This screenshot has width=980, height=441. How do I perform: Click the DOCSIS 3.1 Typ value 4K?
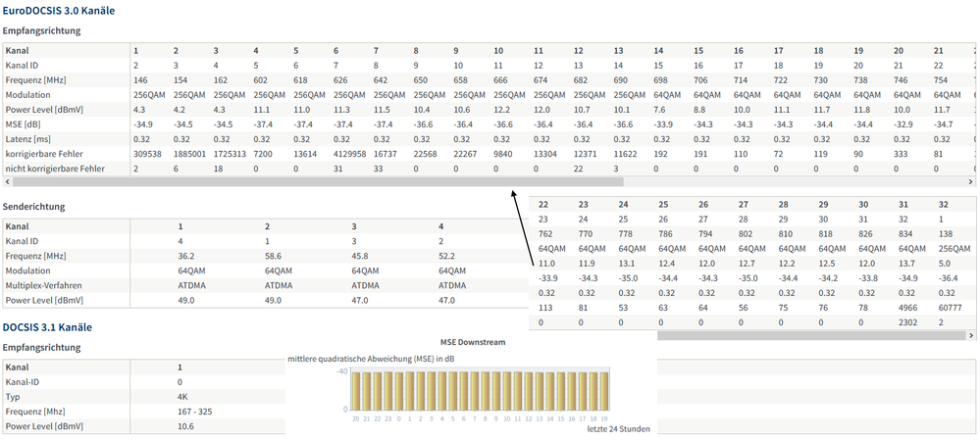coord(183,397)
